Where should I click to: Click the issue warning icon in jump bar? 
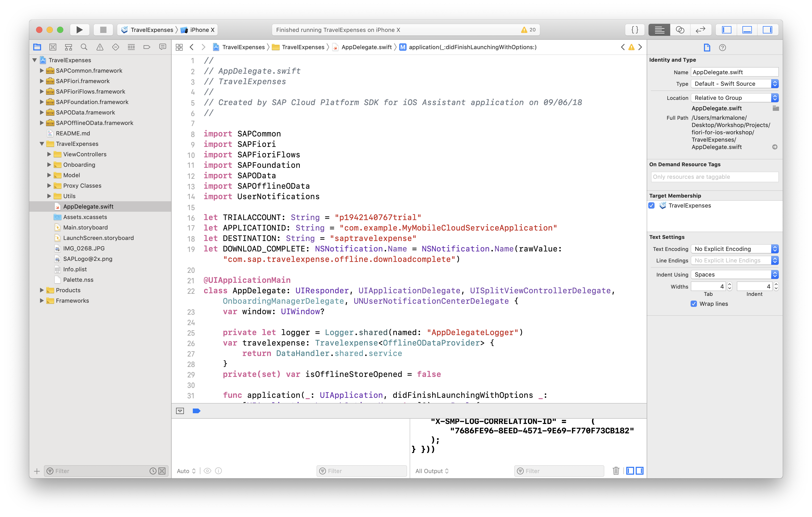[631, 47]
